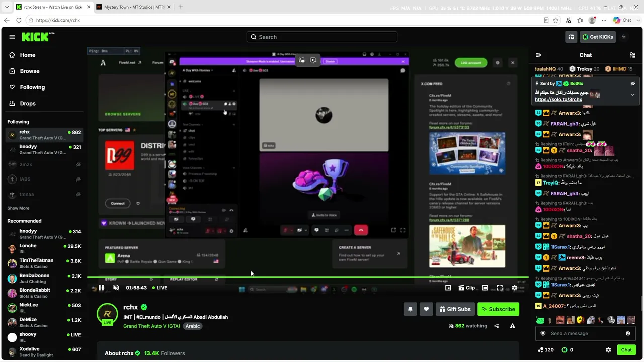Subscribe to the rchx channel
The image size is (644, 362).
tap(498, 309)
